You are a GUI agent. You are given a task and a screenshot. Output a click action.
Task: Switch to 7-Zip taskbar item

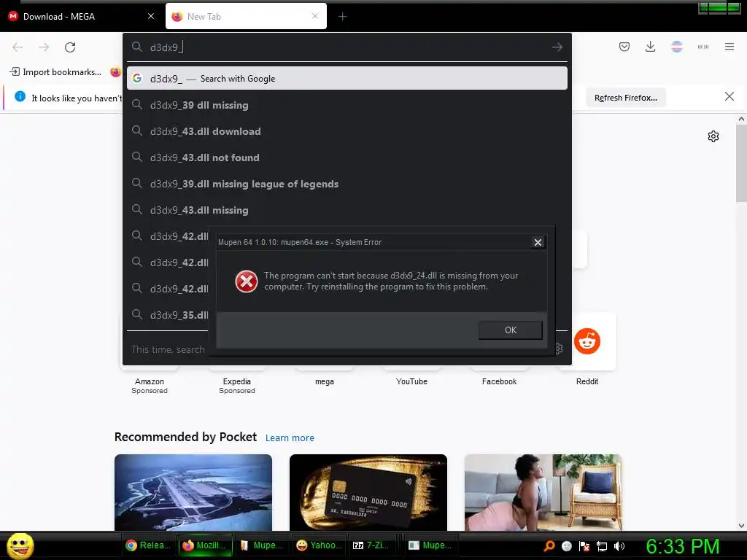point(375,545)
